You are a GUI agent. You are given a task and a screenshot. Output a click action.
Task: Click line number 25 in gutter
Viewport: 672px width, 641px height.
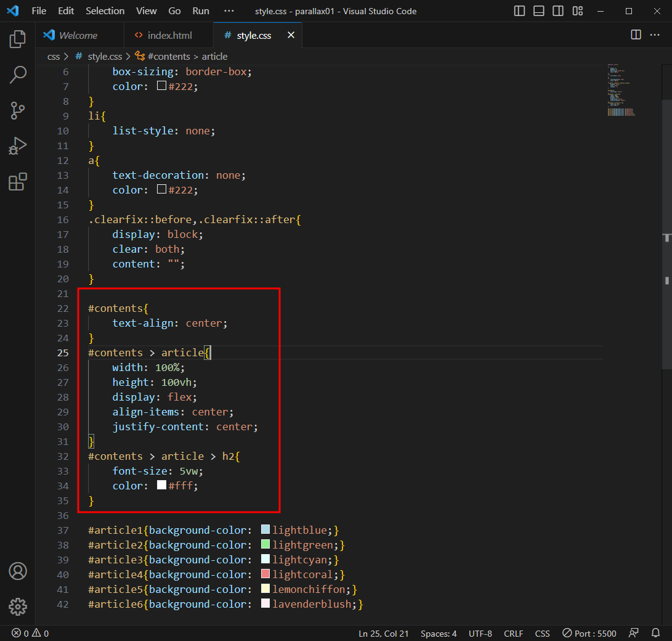coord(63,353)
